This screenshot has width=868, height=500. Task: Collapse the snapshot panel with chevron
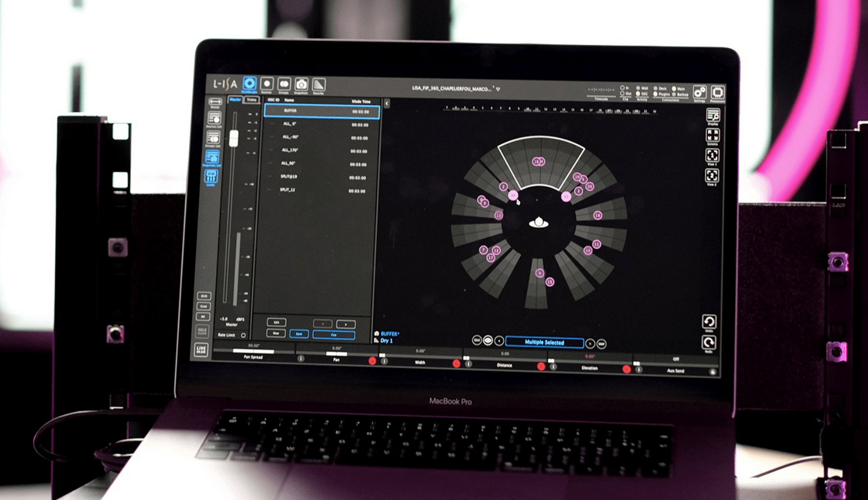click(x=386, y=103)
